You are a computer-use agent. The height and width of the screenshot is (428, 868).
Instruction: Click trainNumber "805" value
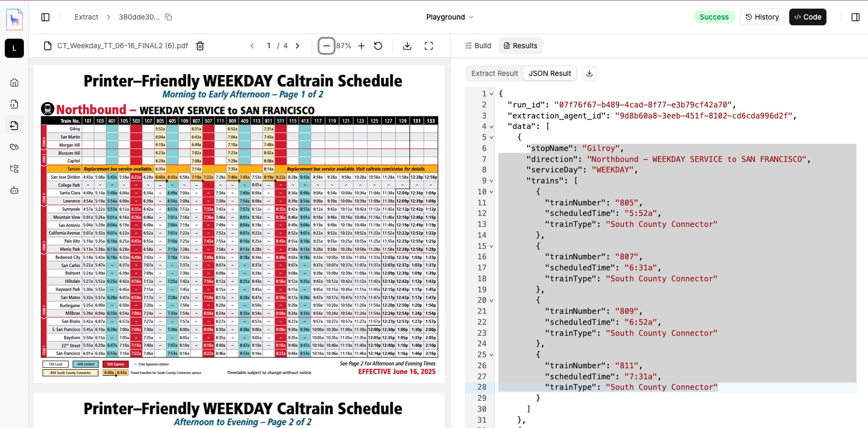coord(626,203)
